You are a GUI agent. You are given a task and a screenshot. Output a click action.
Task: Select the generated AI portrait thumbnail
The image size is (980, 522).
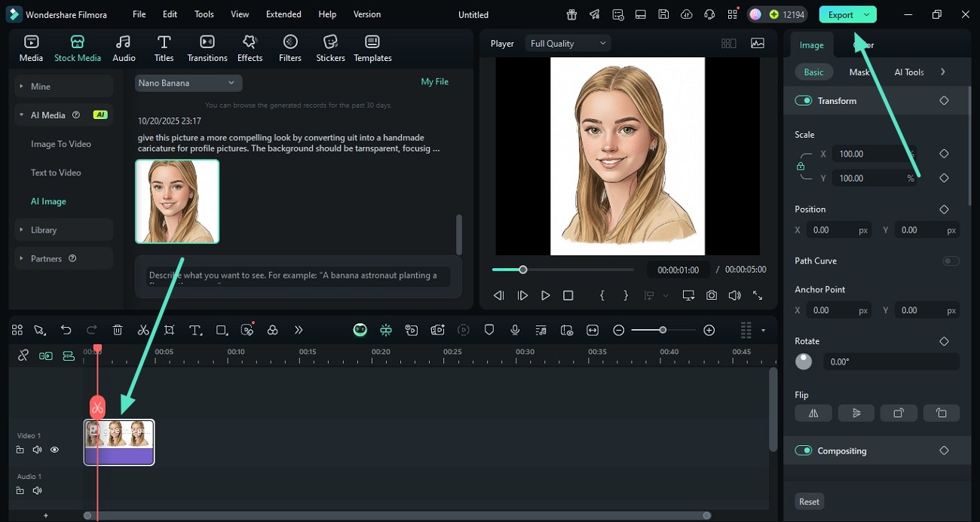pos(177,201)
